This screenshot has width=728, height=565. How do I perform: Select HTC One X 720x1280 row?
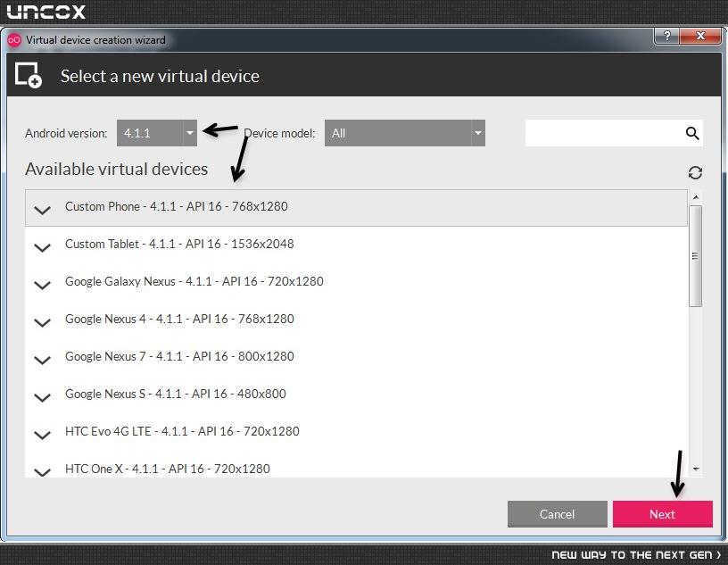[356, 465]
